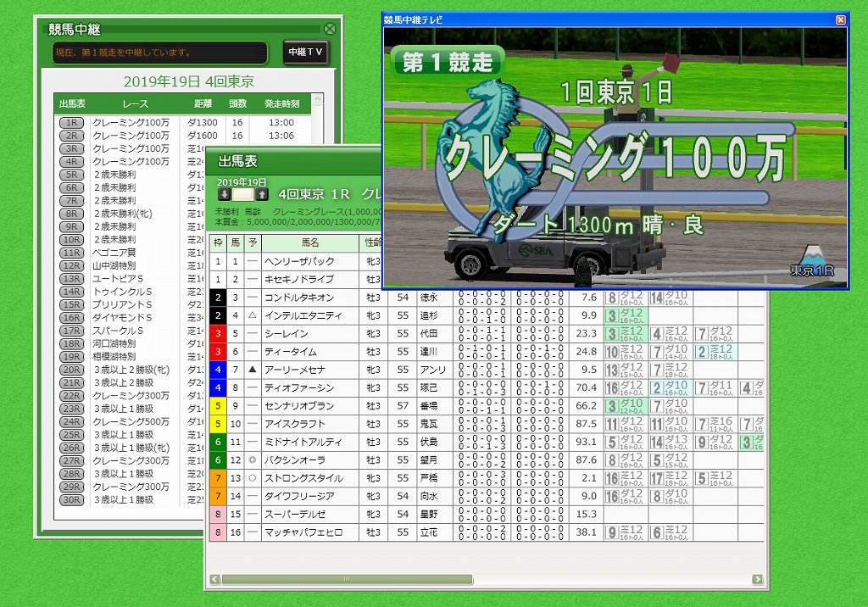This screenshot has height=607, width=868.
Task: Sort by the 馬名 column header
Action: click(x=310, y=242)
